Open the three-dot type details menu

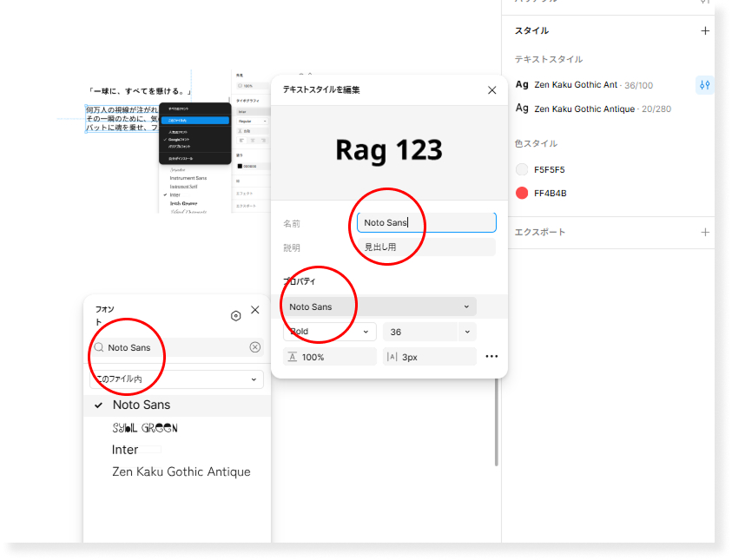pos(491,356)
